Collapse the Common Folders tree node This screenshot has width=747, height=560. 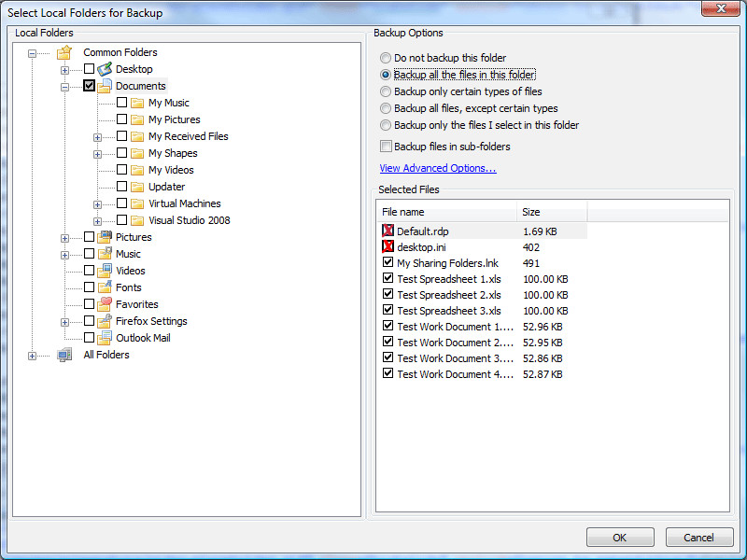coord(32,53)
